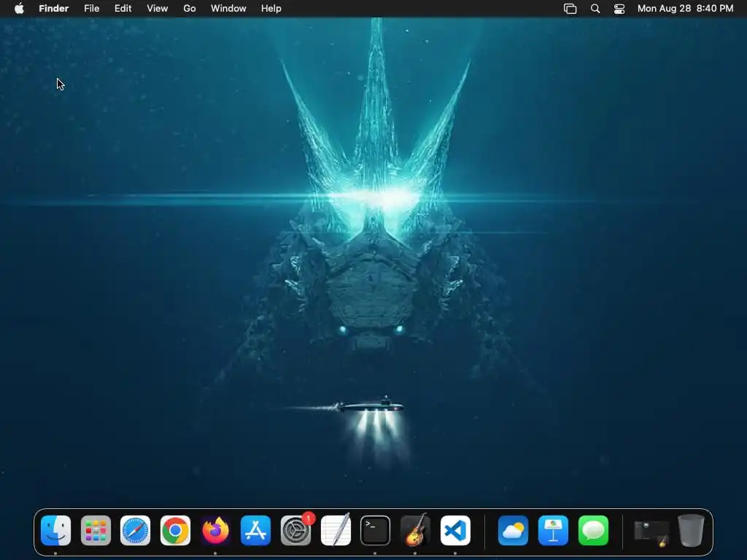The height and width of the screenshot is (560, 747).
Task: Launch TextEdit from the Dock
Action: click(x=336, y=530)
